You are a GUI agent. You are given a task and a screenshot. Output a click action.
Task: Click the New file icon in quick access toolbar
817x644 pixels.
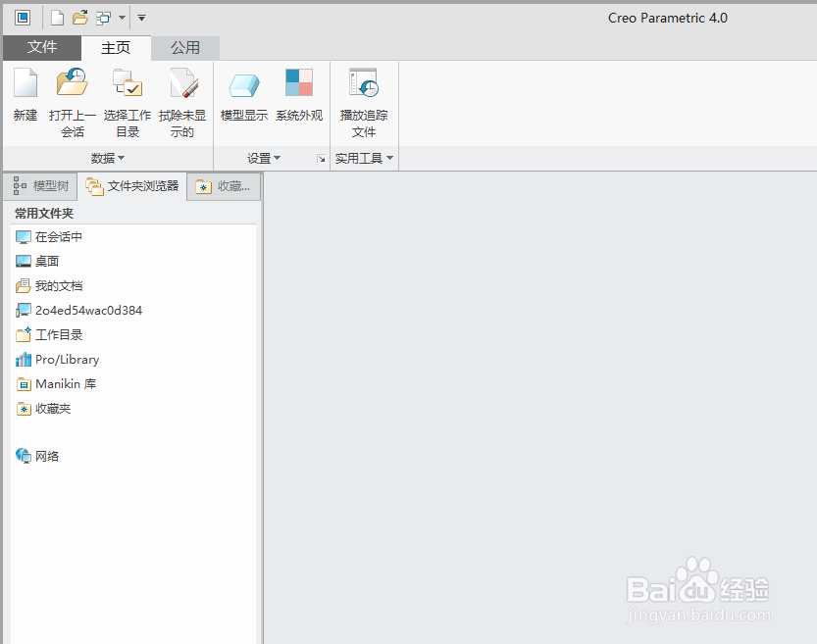(x=57, y=19)
